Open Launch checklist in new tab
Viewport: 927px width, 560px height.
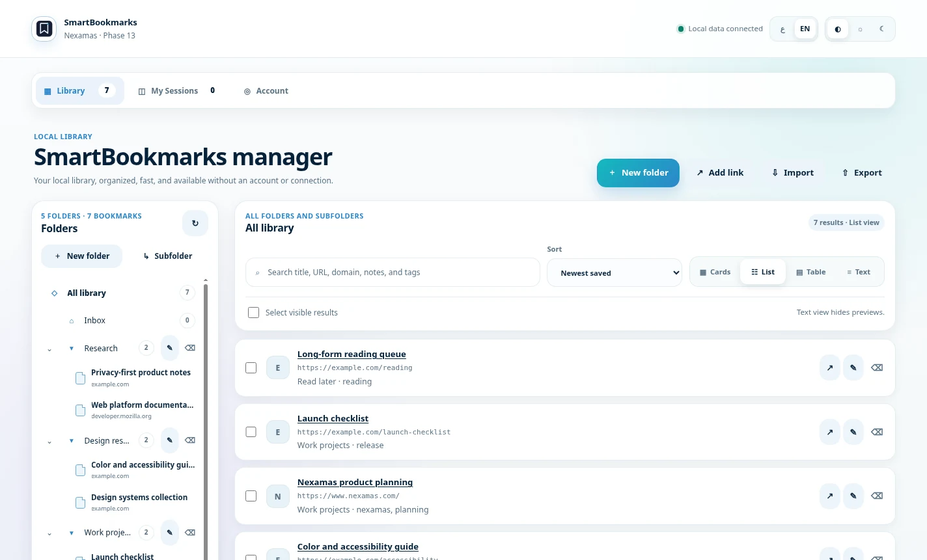(830, 432)
